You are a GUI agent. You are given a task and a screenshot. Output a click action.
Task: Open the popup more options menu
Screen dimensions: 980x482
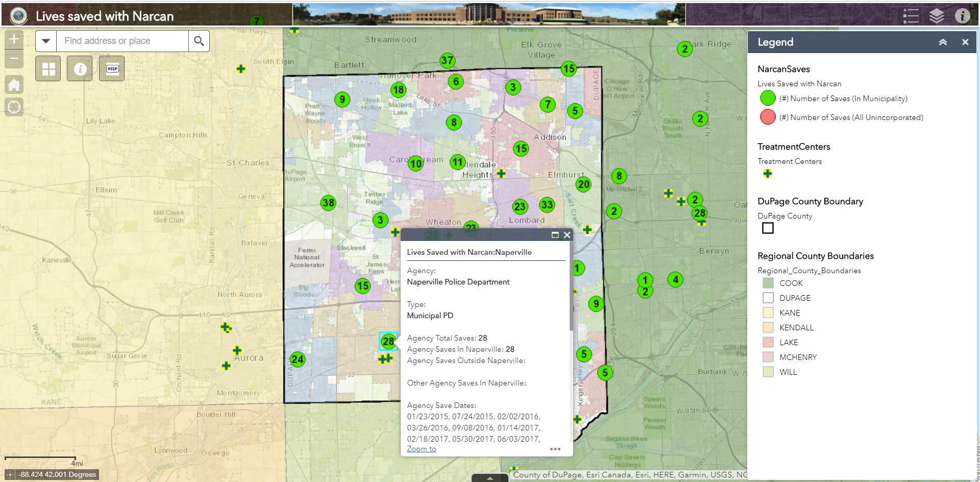tap(555, 449)
